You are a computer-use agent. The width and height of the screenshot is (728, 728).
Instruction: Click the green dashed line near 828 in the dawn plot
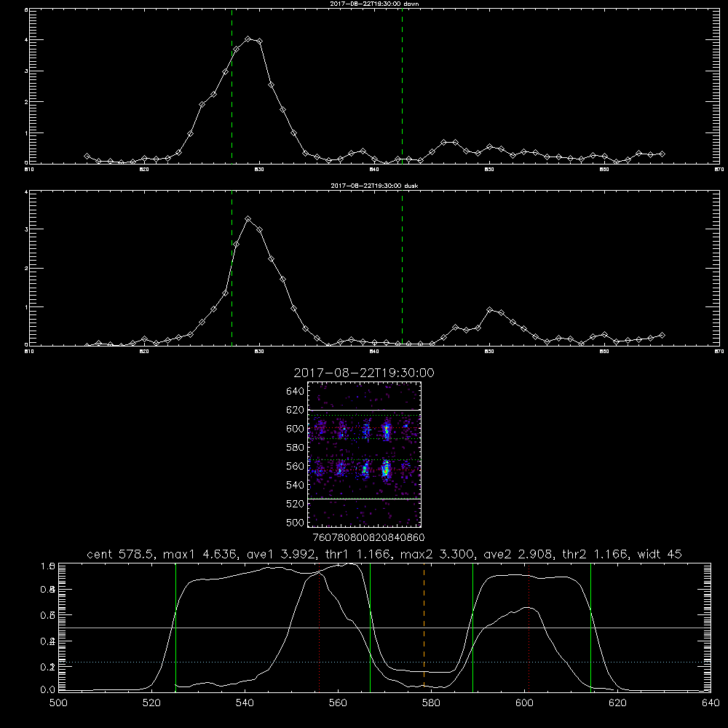232,87
